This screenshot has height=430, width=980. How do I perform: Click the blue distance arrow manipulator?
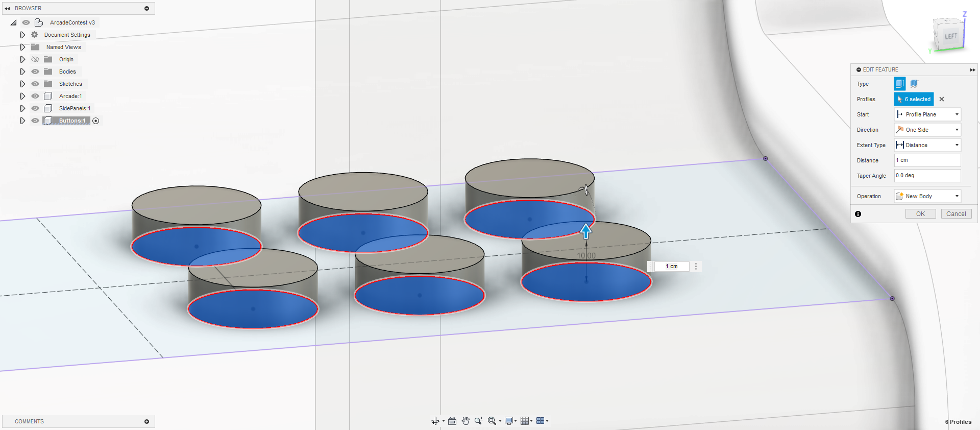click(586, 231)
